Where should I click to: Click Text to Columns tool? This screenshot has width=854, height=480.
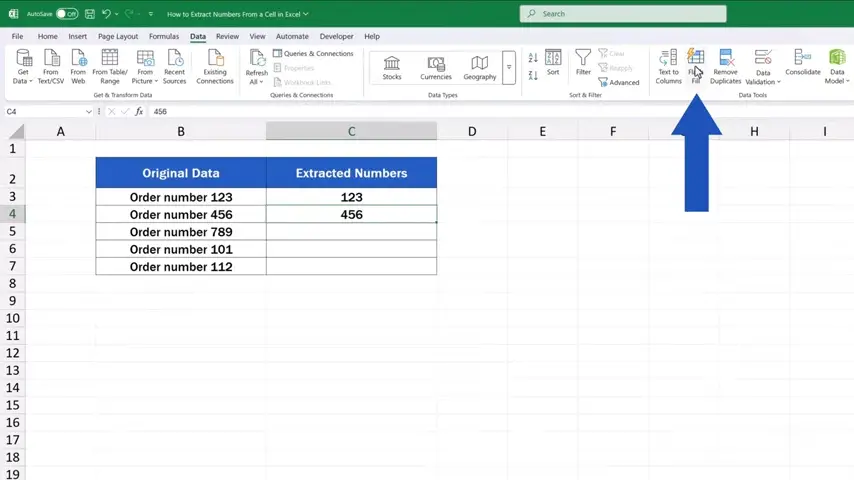pos(668,66)
